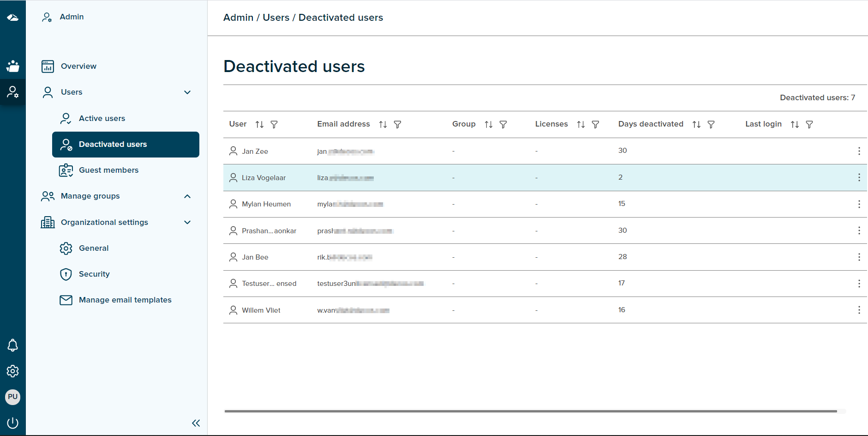Image resolution: width=868 pixels, height=436 pixels.
Task: Click Deactivated users: 7 count
Action: click(x=817, y=97)
